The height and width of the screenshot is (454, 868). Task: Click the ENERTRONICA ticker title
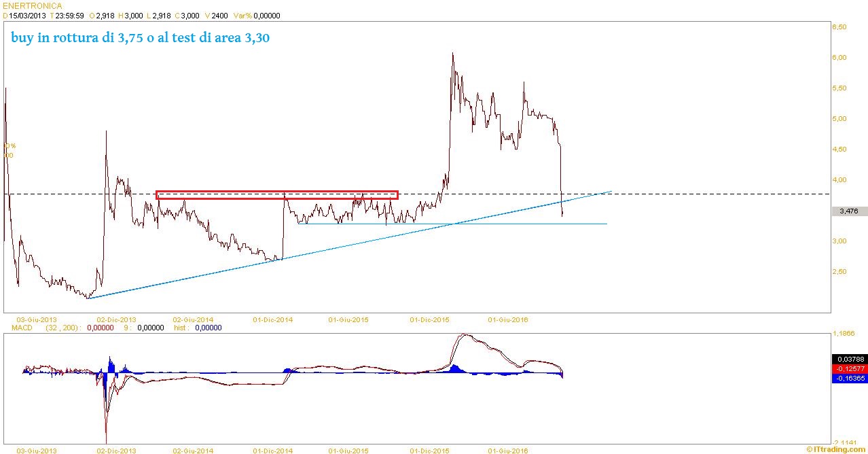33,6
